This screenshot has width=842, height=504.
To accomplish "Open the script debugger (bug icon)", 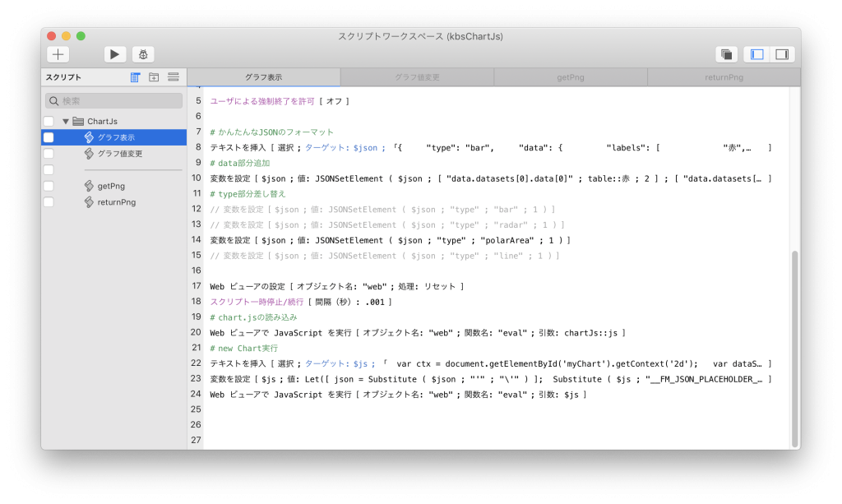I will point(143,54).
